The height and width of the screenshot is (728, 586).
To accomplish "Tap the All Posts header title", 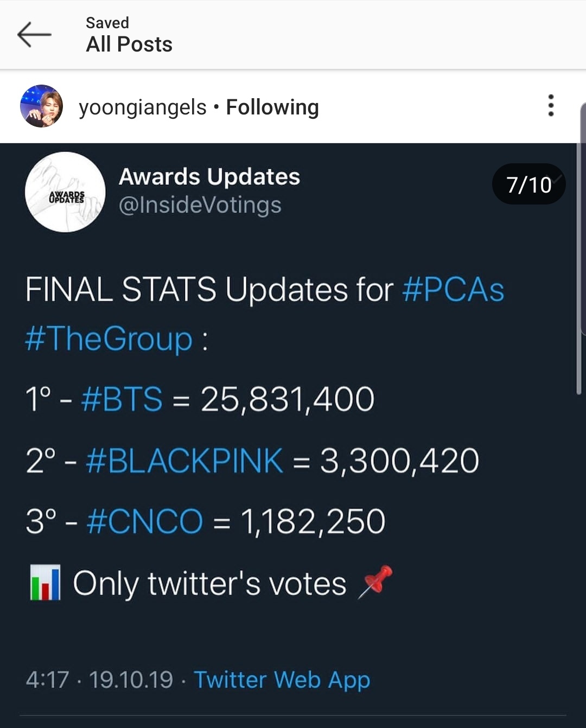I will tap(129, 44).
